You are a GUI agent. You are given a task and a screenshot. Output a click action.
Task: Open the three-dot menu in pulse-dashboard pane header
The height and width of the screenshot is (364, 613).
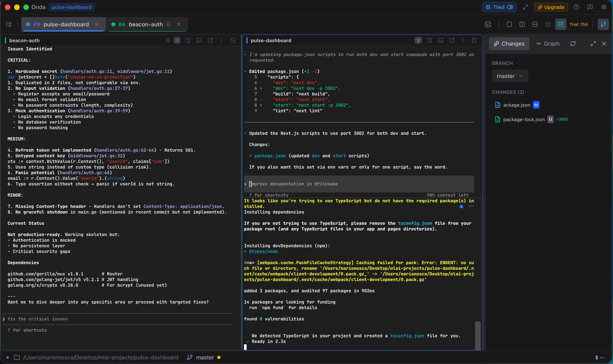point(463,40)
